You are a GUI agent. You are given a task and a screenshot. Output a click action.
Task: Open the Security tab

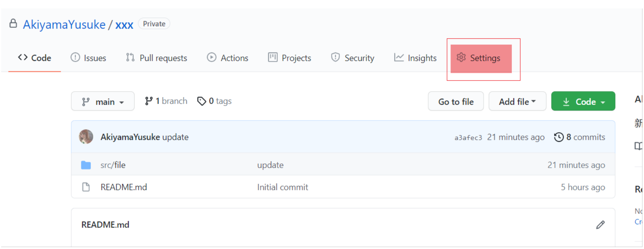pos(353,58)
